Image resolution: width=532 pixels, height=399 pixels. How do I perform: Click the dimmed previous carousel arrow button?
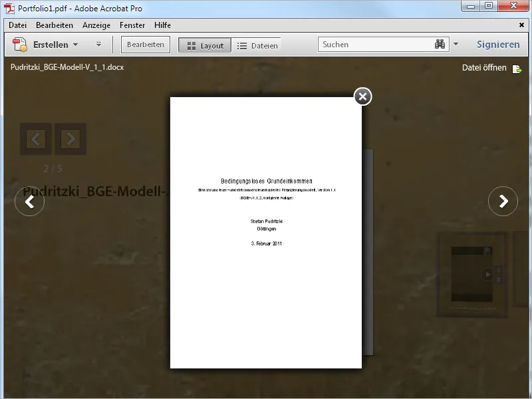click(x=36, y=139)
